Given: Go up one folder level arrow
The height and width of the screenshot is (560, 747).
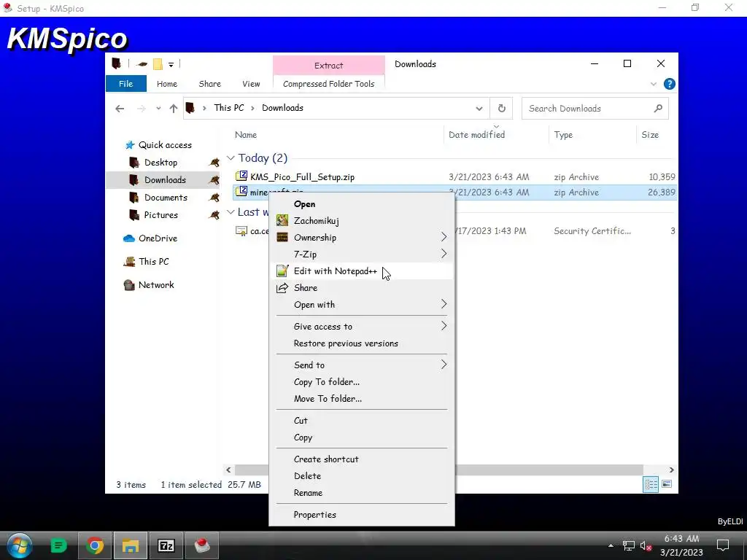Looking at the screenshot, I should [174, 109].
